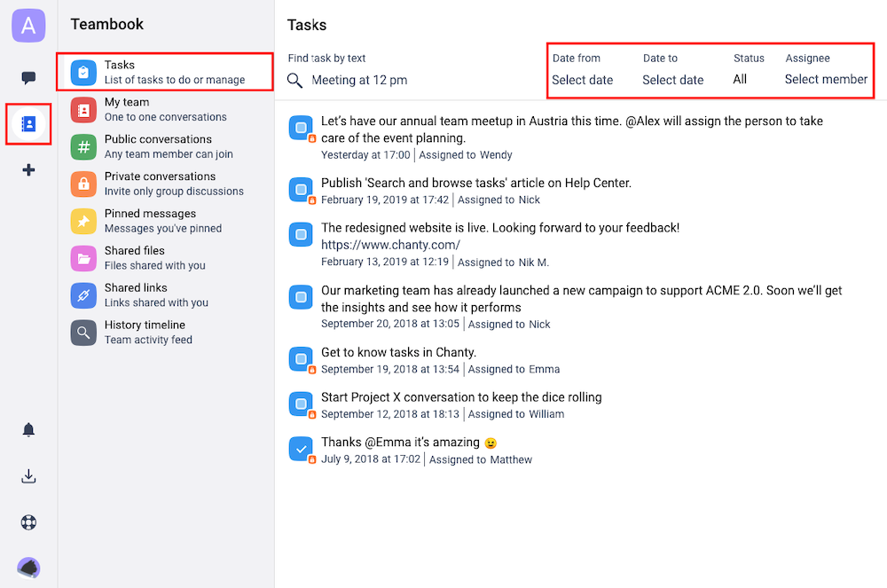Open the notifications bell icon
This screenshot has height=588, width=887.
28,429
